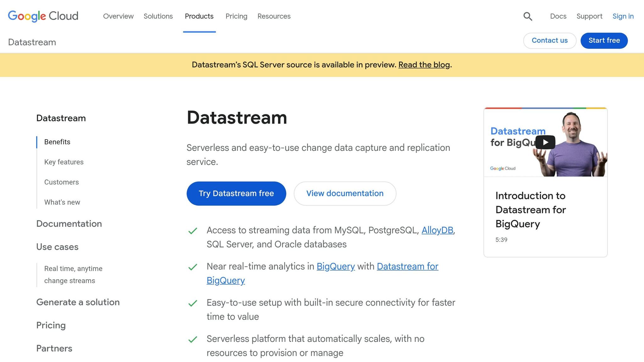Image resolution: width=644 pixels, height=362 pixels.
Task: Open View documentation
Action: click(x=345, y=193)
